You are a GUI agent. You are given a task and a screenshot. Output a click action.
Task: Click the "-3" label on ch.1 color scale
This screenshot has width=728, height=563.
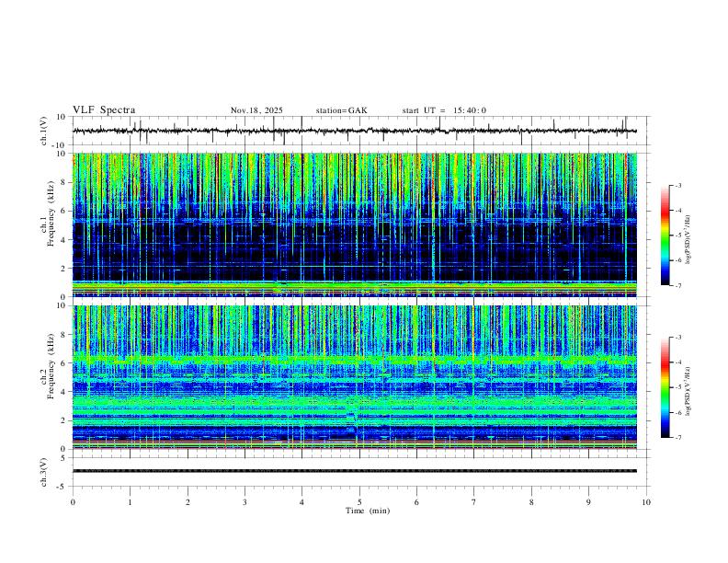(677, 185)
